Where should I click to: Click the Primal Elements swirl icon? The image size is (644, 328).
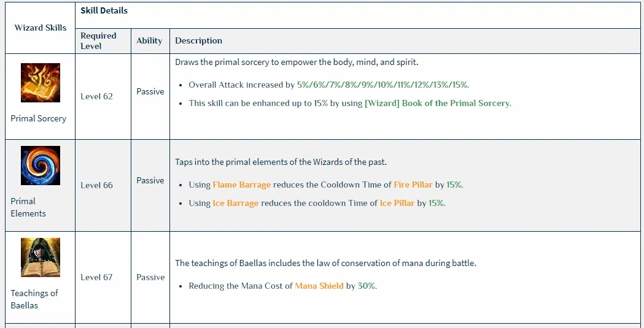click(41, 166)
